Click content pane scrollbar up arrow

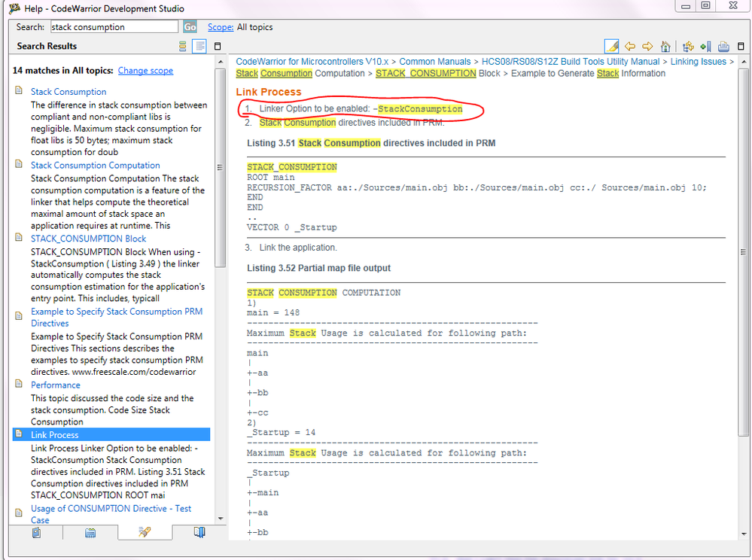click(744, 62)
